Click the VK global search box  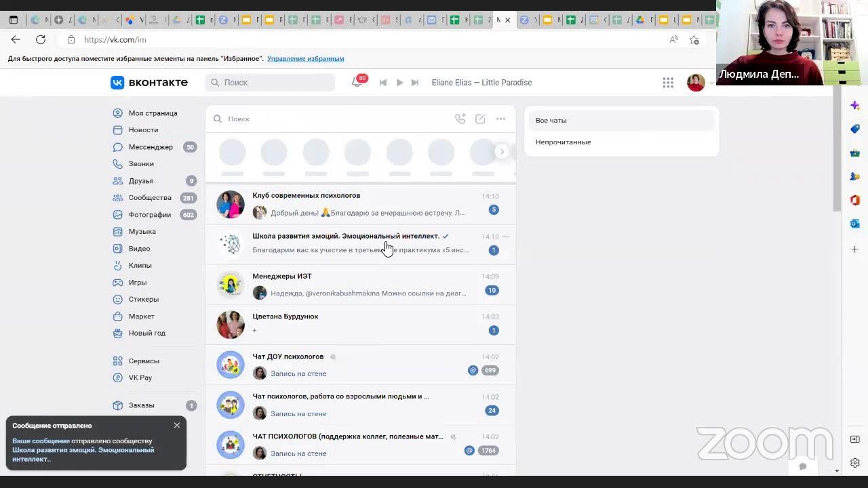click(270, 83)
